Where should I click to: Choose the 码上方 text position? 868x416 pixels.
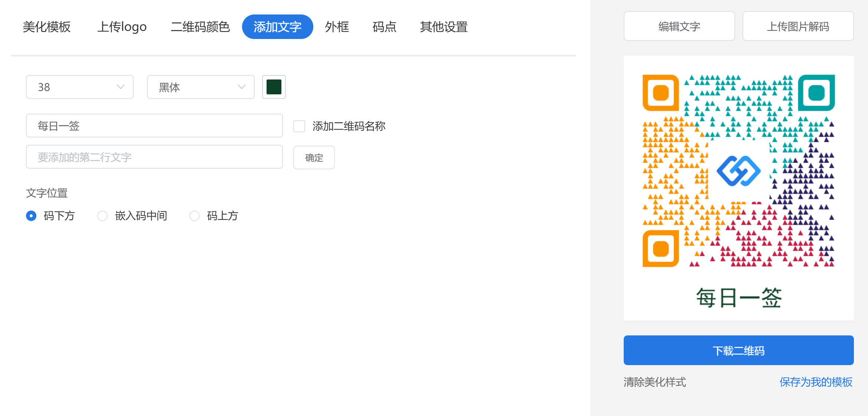point(195,216)
